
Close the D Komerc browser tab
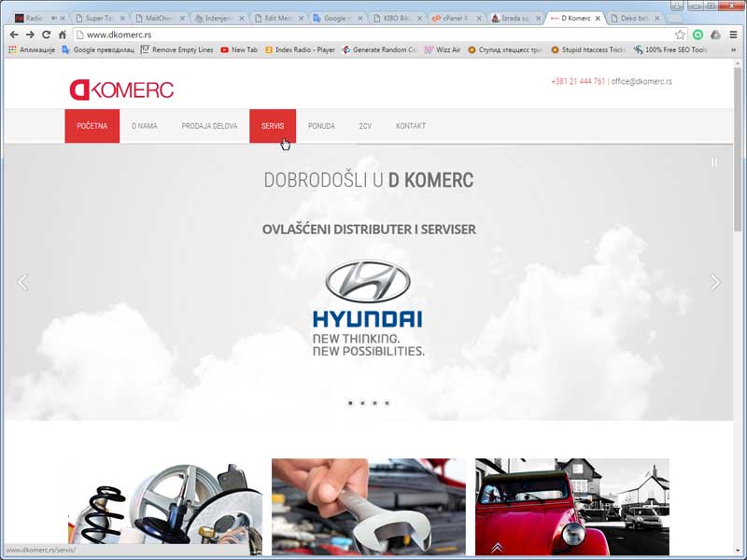click(x=598, y=18)
